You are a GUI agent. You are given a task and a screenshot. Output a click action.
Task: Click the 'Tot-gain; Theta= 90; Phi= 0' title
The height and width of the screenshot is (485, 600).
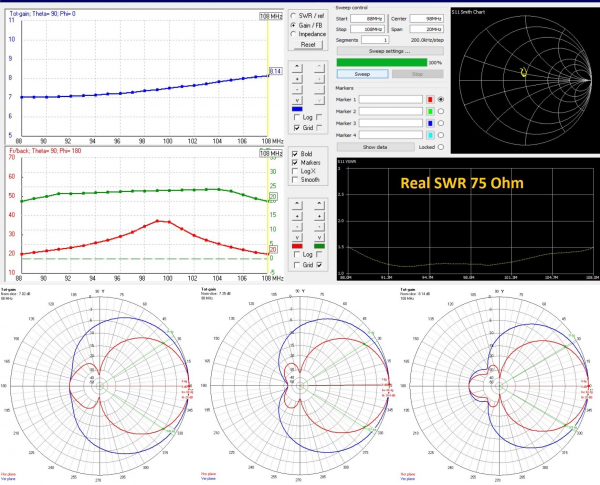pyautogui.click(x=42, y=14)
